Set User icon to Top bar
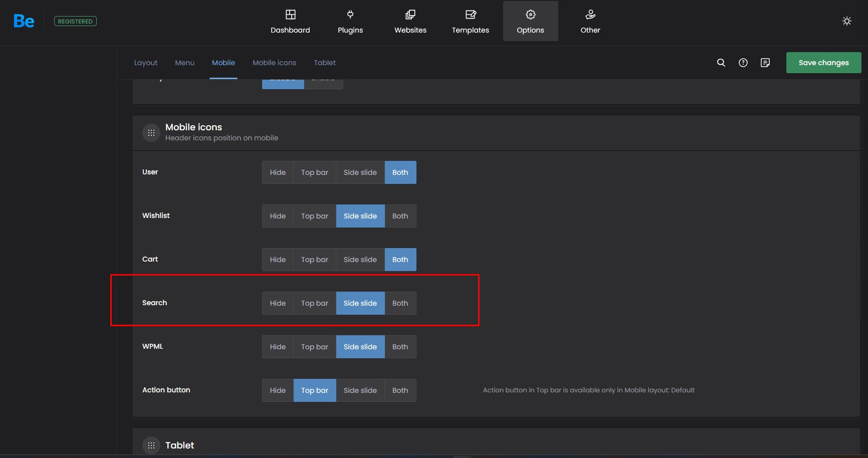Image resolution: width=868 pixels, height=458 pixels. [315, 172]
